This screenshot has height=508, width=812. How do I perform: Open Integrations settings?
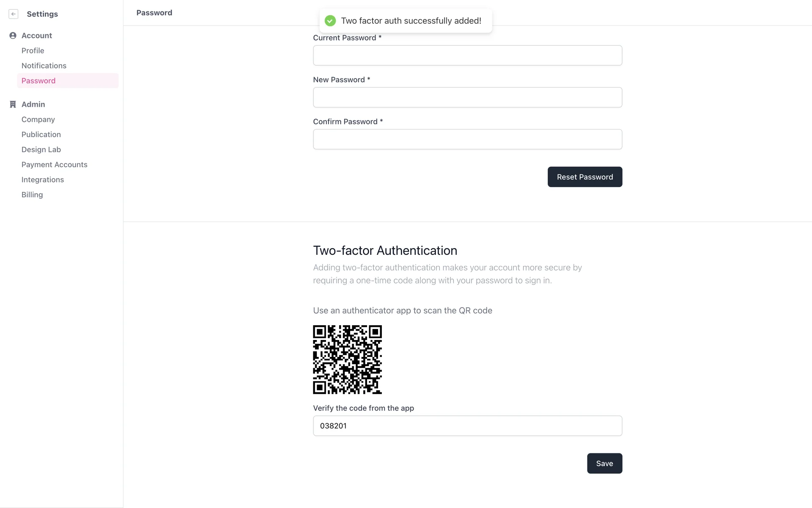pos(42,179)
